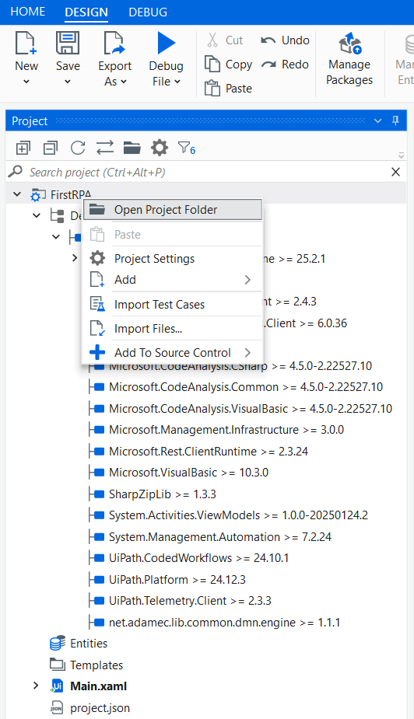Select UiPath.Platform >= 24.12.3 row
The height and width of the screenshot is (719, 414).
pyautogui.click(x=177, y=579)
